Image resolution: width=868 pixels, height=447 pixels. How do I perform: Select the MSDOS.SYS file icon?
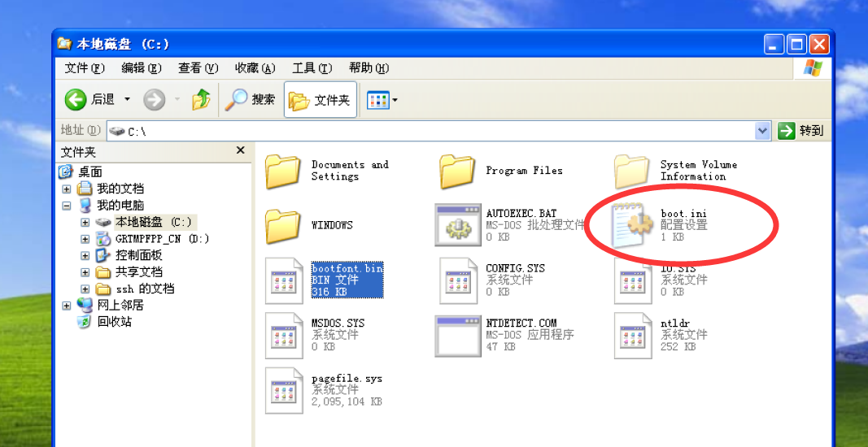(x=284, y=335)
